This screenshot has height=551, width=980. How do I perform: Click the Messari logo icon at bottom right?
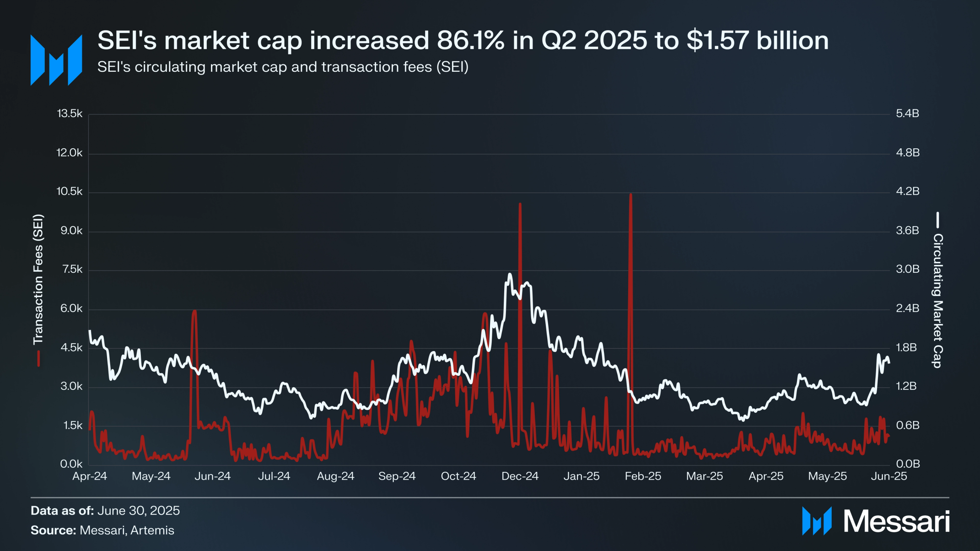pos(817,521)
